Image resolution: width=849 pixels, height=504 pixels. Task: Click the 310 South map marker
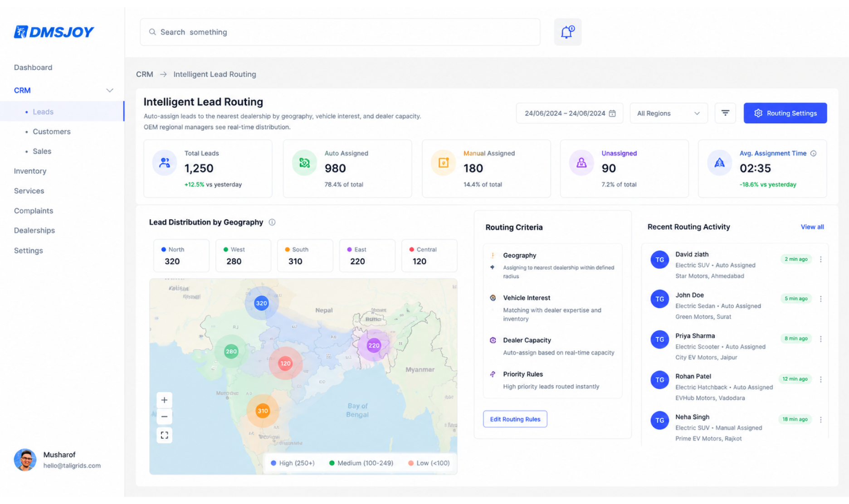(x=263, y=411)
